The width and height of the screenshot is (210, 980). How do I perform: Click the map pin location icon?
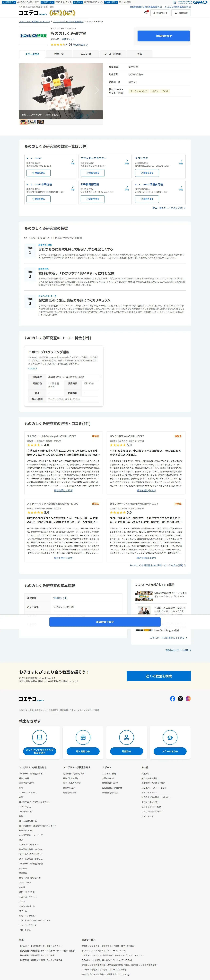127,738
